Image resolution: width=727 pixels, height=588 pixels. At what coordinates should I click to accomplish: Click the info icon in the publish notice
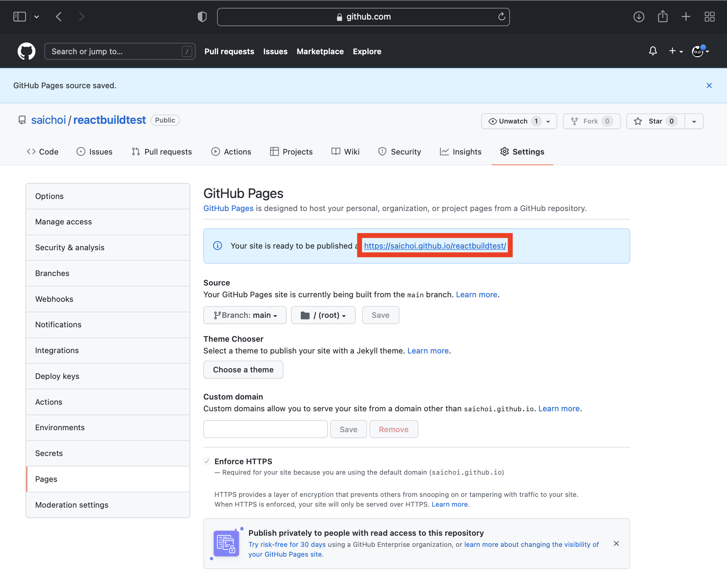pyautogui.click(x=218, y=246)
